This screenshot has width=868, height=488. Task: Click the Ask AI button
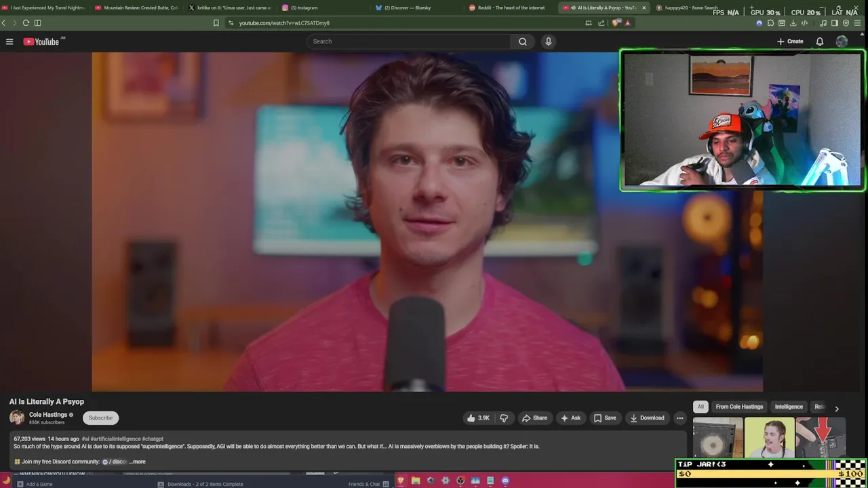[x=570, y=418]
